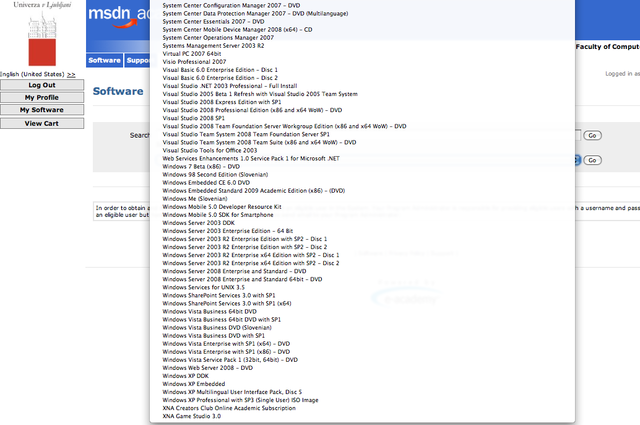
Task: Open the My Software page
Action: (x=42, y=110)
